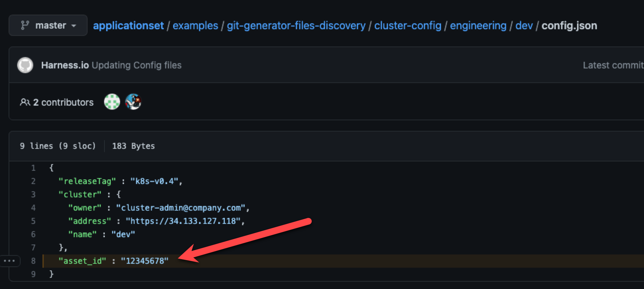The width and height of the screenshot is (644, 289).
Task: Open the master branch dropdown caret
Action: (74, 26)
